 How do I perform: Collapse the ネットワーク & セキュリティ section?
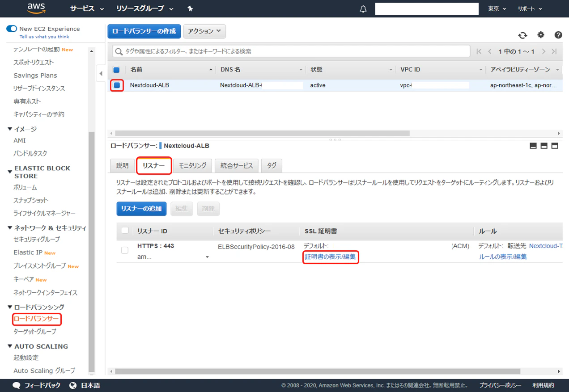pos(10,228)
